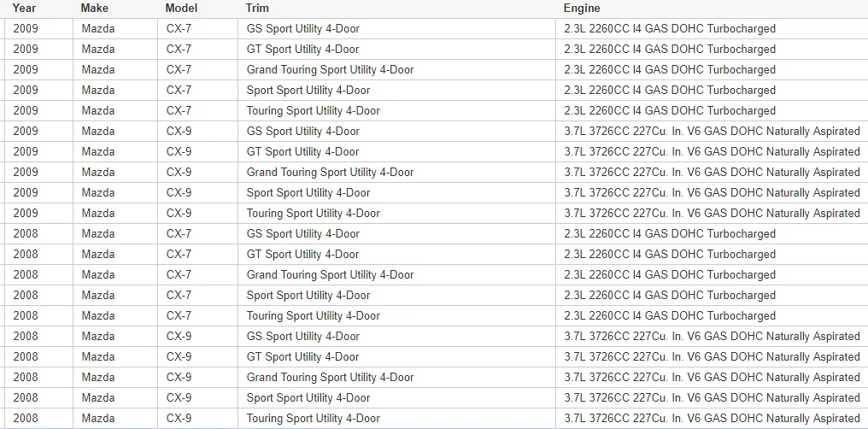This screenshot has height=429, width=868.
Task: Click the Trim column header
Action: [x=397, y=9]
